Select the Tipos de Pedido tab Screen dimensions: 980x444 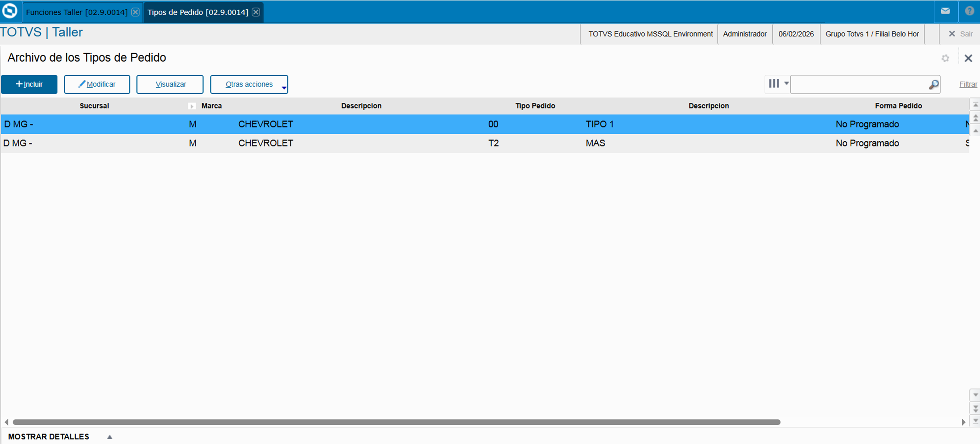click(198, 12)
